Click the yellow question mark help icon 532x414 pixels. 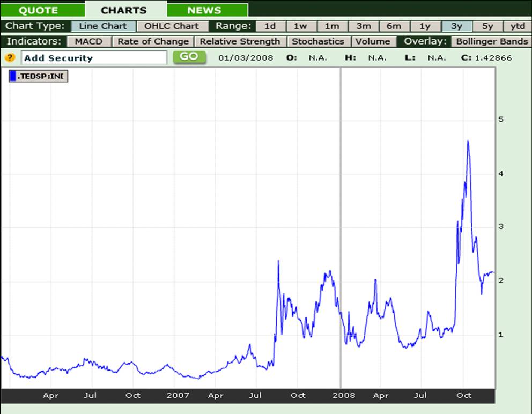[9, 58]
